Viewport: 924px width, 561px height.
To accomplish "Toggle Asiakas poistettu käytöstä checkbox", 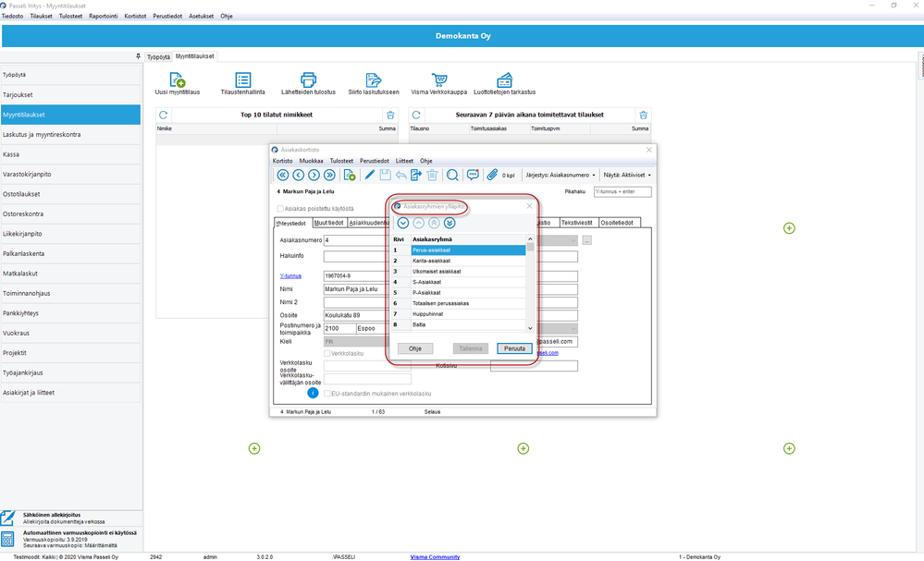I will coord(280,209).
